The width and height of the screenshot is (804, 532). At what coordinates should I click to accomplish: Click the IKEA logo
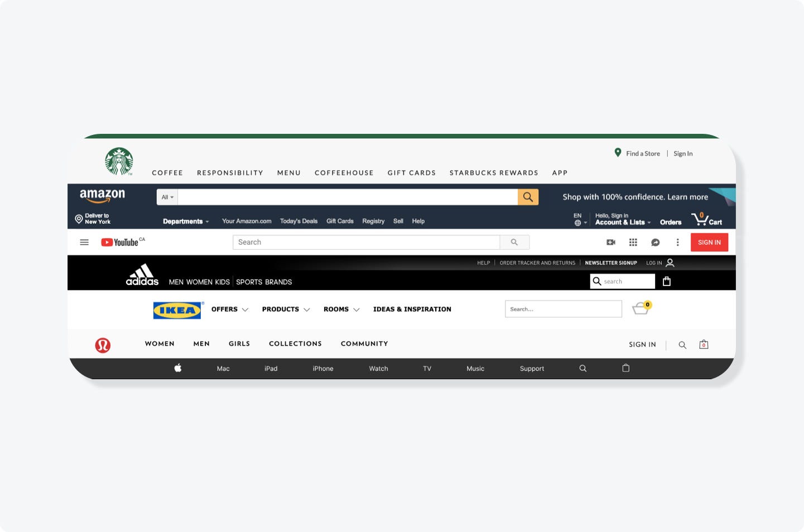pyautogui.click(x=177, y=310)
